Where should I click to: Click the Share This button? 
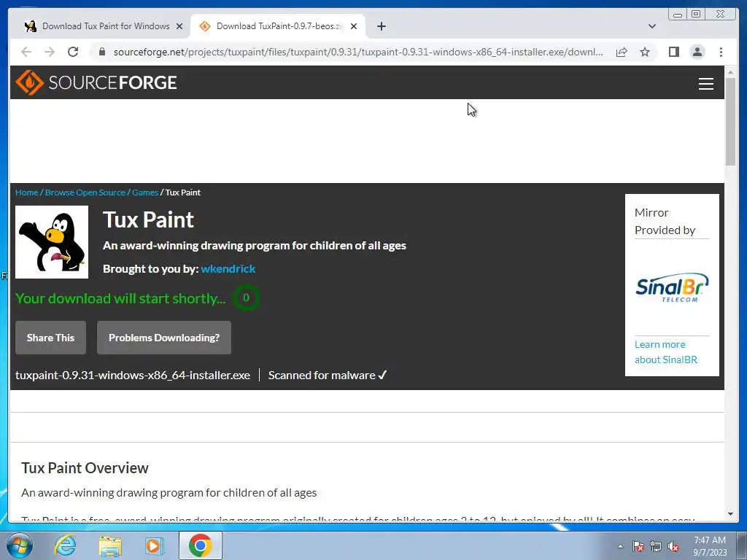coord(50,338)
